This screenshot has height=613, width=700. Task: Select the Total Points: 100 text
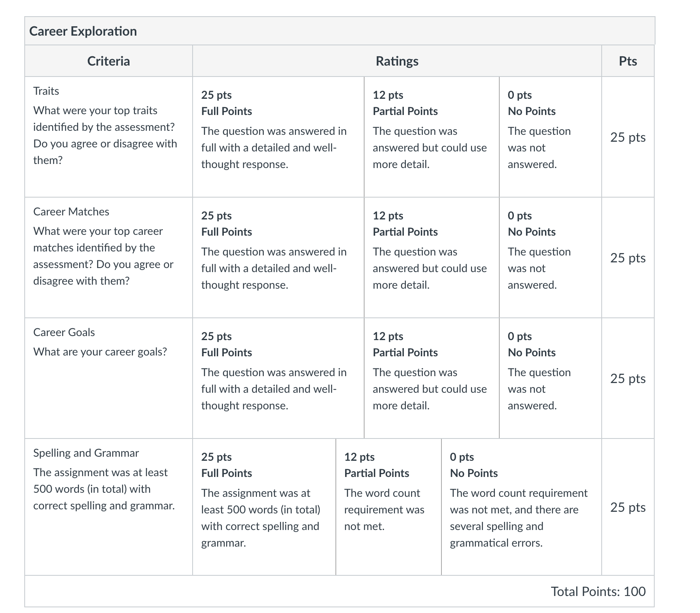tap(598, 592)
